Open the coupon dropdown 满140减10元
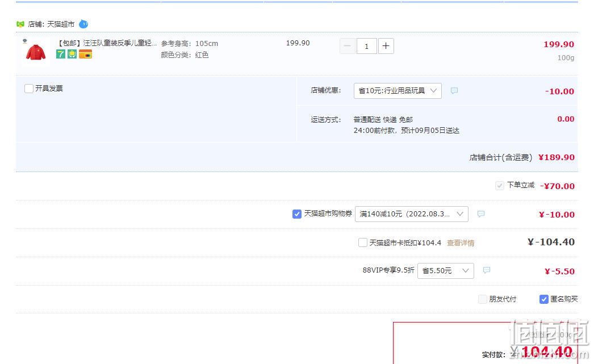 click(x=411, y=214)
